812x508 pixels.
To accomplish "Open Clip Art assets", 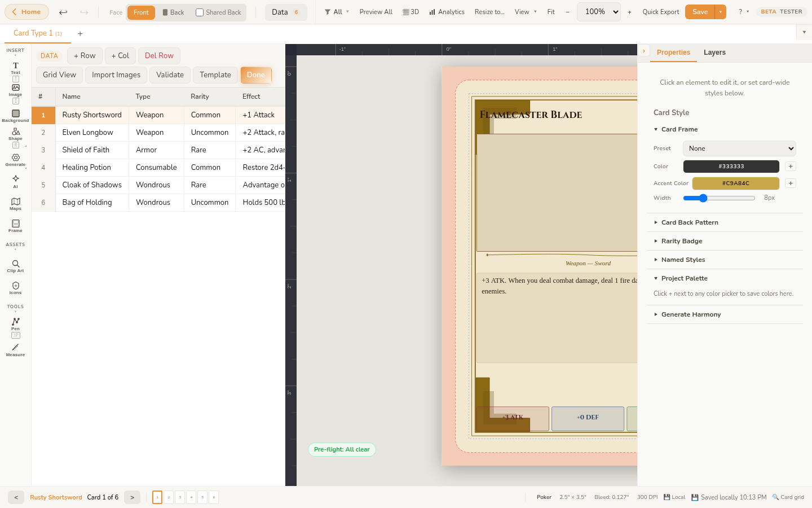I will coord(15,266).
